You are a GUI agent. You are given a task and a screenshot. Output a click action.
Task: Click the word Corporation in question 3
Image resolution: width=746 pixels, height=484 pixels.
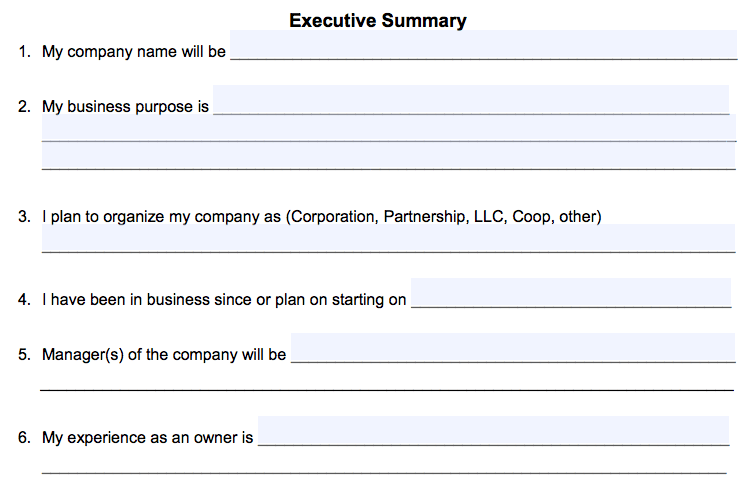333,217
